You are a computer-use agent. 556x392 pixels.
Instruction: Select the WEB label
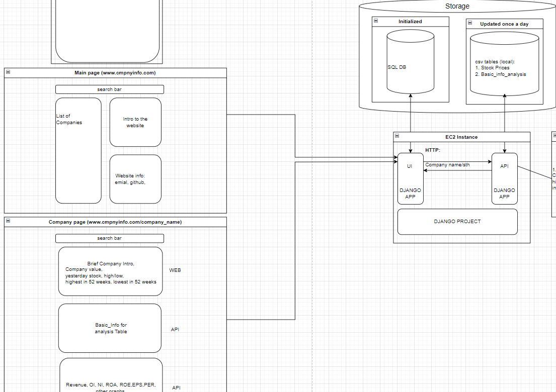pos(175,270)
